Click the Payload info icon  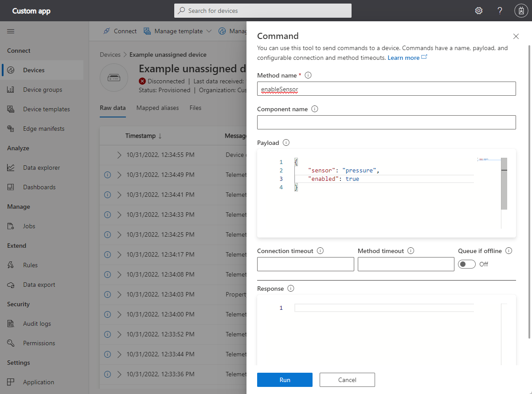[286, 143]
